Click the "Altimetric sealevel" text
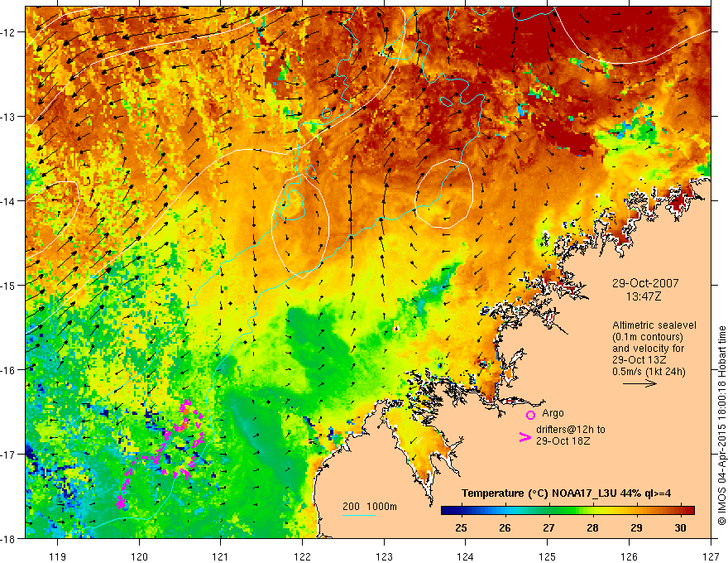This screenshot has height=563, width=728. coord(654,325)
